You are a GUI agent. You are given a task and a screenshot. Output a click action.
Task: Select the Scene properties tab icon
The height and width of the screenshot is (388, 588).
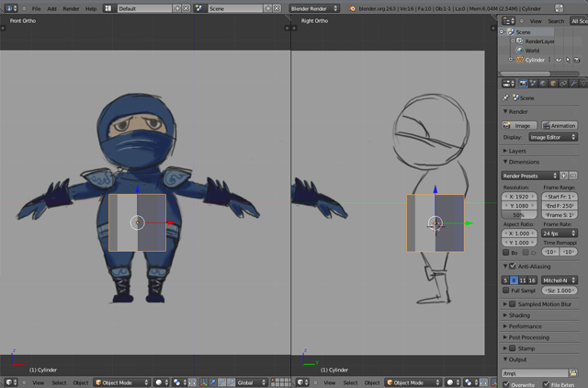click(533, 84)
